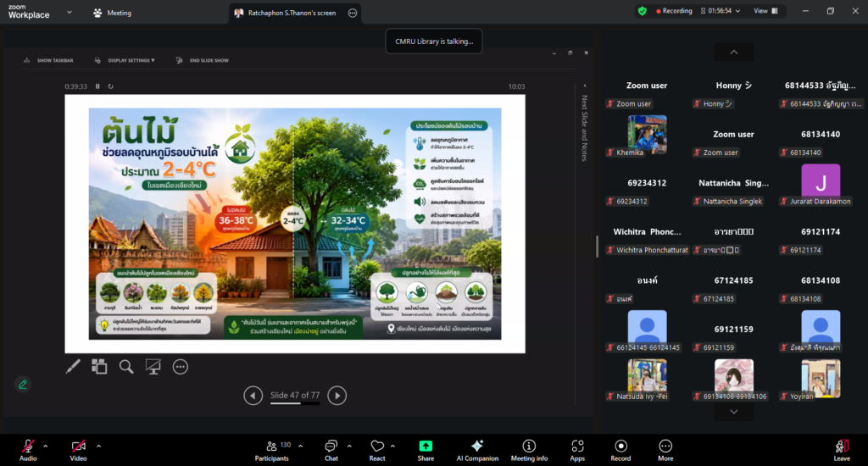Turn on camera with Video button
This screenshot has width=868, height=466.
78,450
